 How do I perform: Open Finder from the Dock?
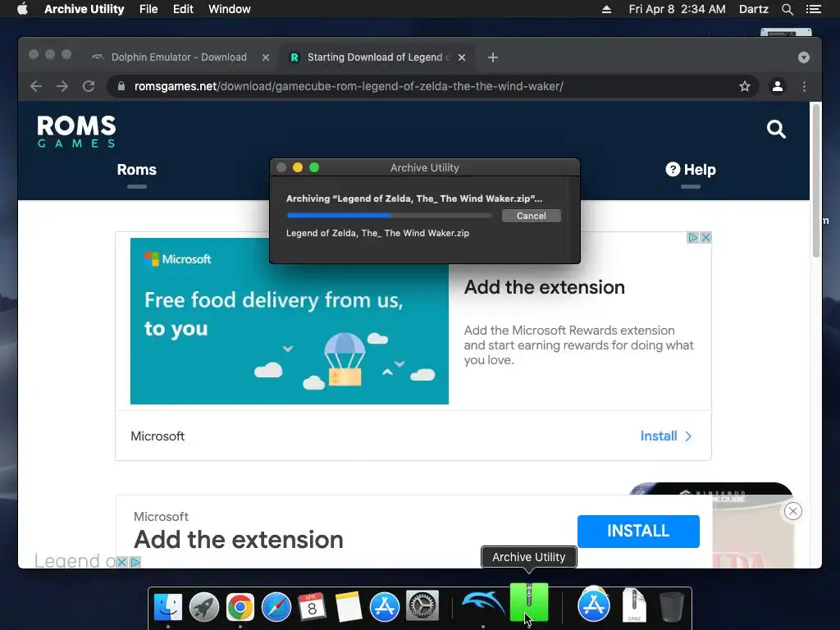pyautogui.click(x=167, y=607)
